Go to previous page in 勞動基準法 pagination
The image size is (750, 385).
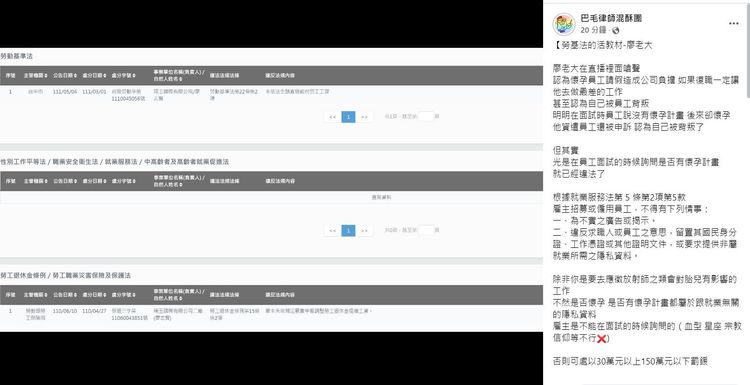[x=332, y=117]
